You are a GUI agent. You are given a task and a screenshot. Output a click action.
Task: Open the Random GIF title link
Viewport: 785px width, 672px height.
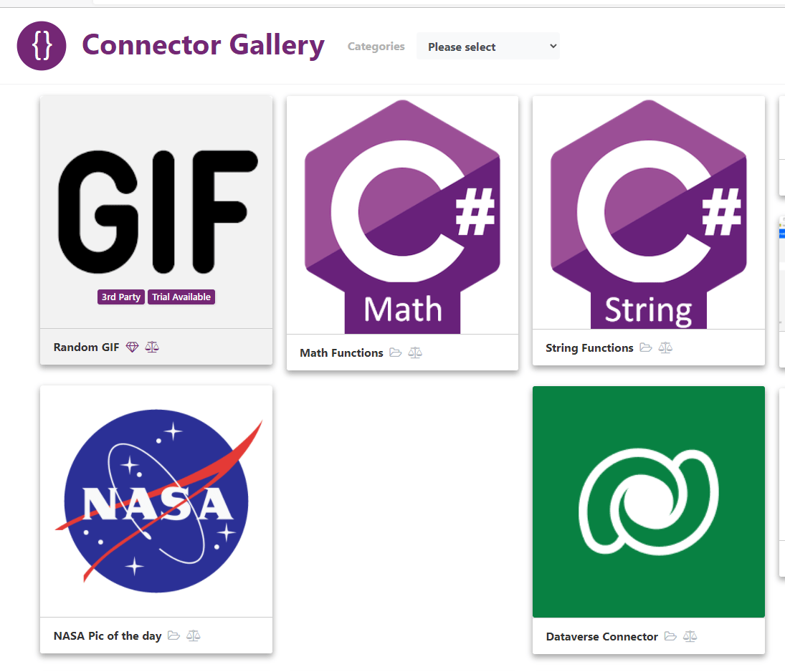point(86,347)
